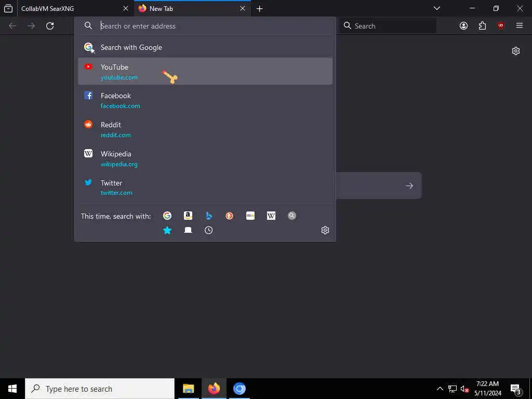Click the toolbar Search box
Screen dimensions: 532x399
[x=388, y=26]
